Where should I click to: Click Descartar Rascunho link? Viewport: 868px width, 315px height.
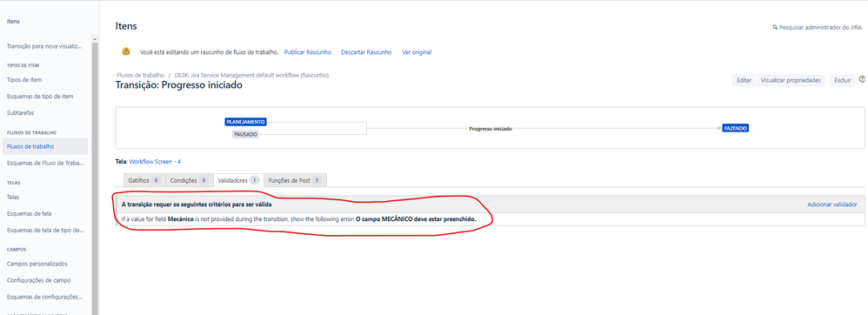(x=366, y=52)
